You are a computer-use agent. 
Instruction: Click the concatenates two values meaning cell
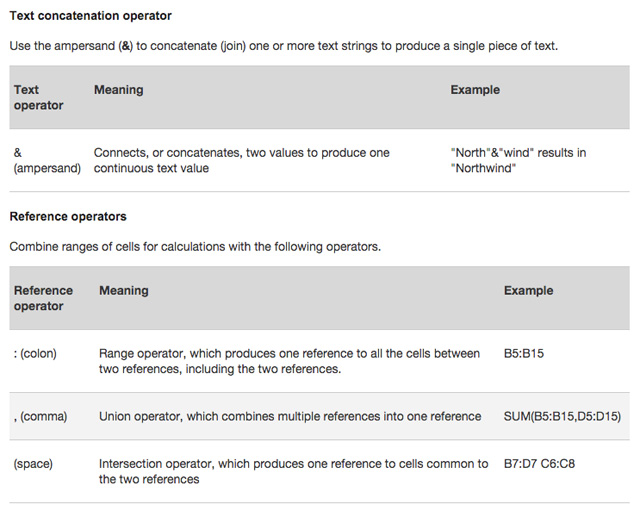(x=242, y=160)
